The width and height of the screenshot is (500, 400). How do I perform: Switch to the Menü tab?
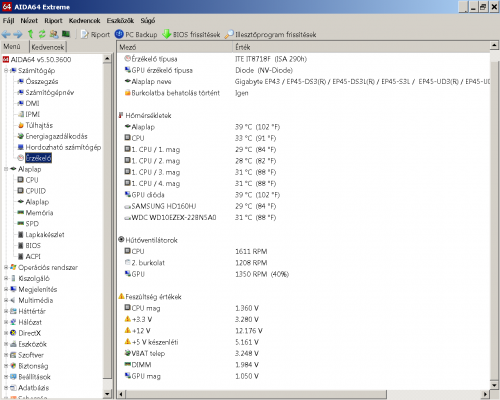12,46
